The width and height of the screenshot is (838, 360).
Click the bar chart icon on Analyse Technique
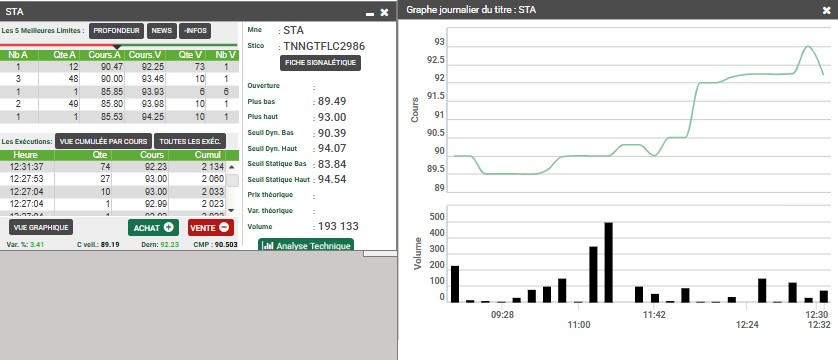point(269,246)
